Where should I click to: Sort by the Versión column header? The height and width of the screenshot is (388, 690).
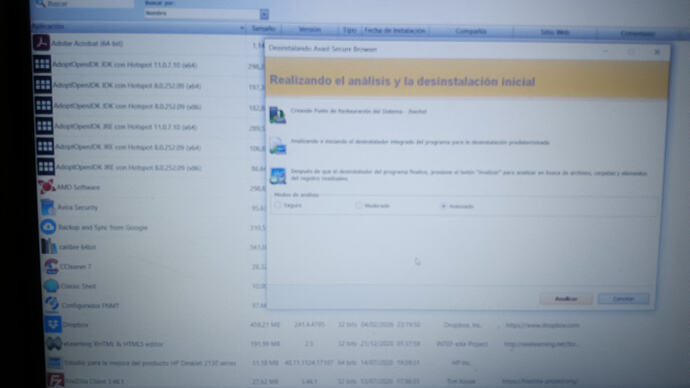pos(310,29)
